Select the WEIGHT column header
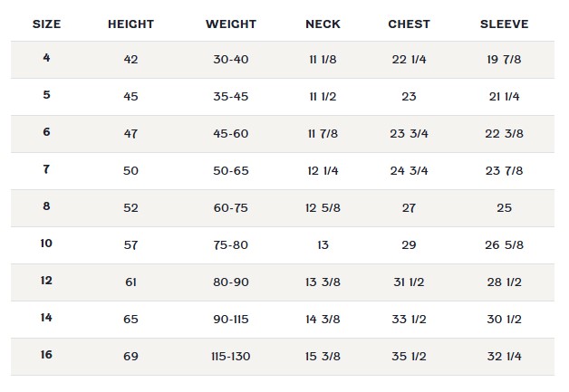The image size is (569, 392). pyautogui.click(x=231, y=24)
